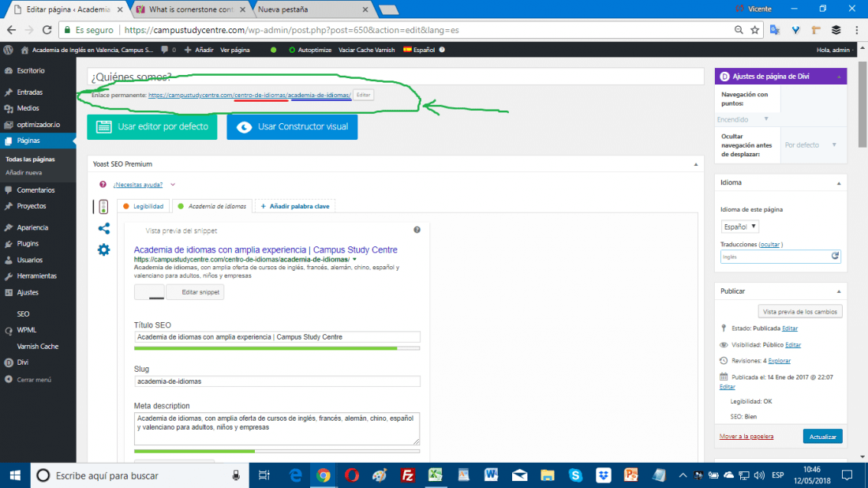The height and width of the screenshot is (488, 868).
Task: Click Windows Start button
Action: pos(15,475)
